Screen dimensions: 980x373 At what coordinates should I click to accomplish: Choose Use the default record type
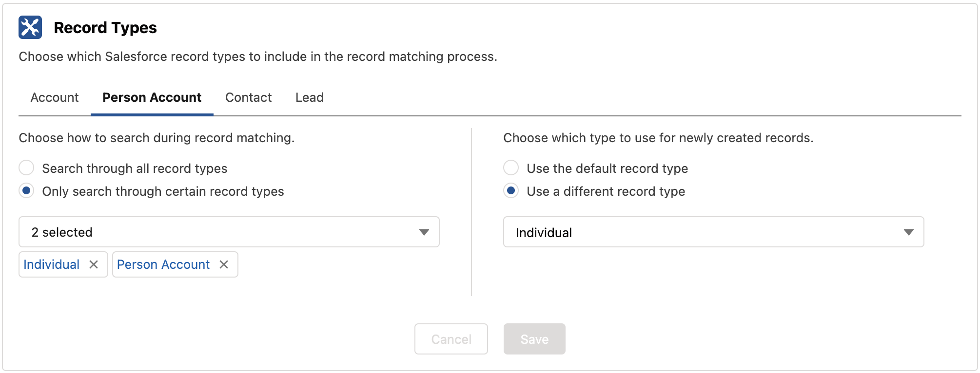tap(511, 168)
